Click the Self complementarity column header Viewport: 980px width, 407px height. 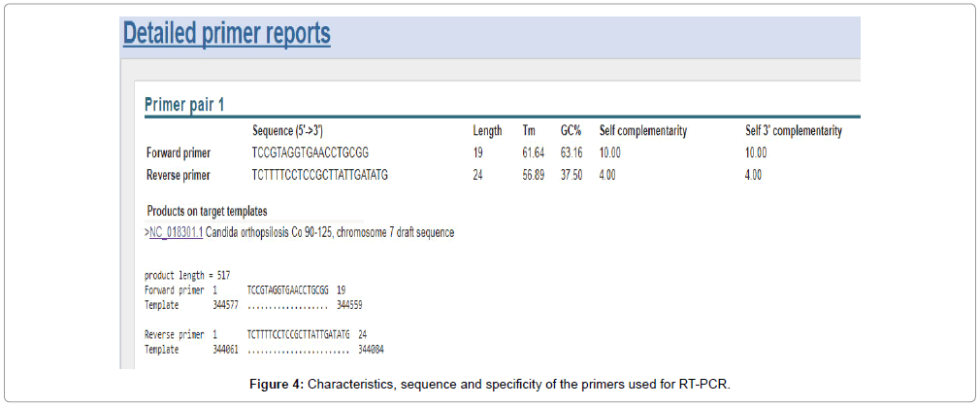643,131
